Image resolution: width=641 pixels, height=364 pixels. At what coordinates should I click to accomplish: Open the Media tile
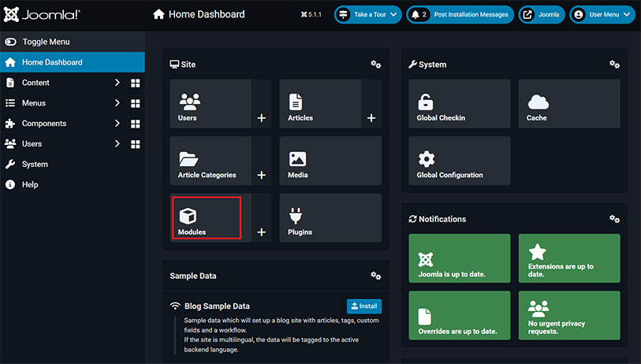pyautogui.click(x=330, y=161)
